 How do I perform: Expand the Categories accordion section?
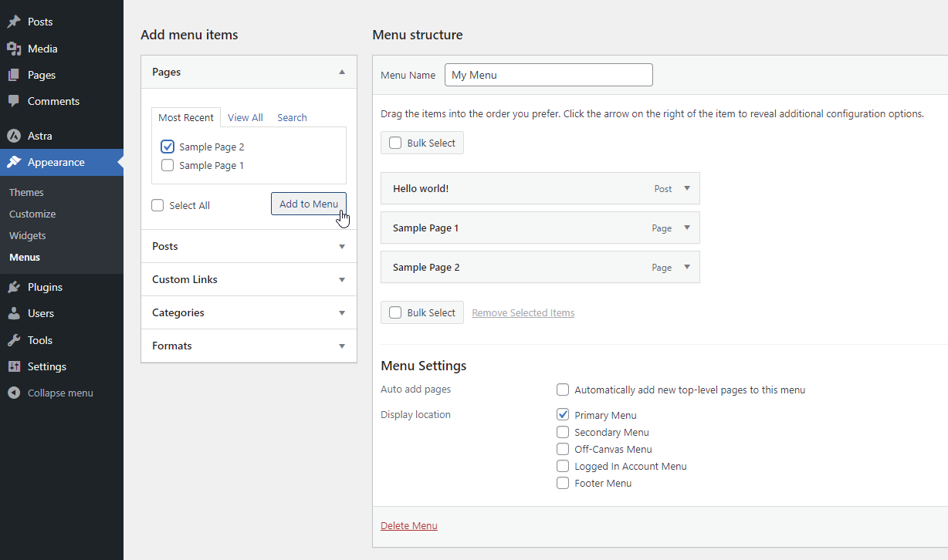click(x=249, y=312)
